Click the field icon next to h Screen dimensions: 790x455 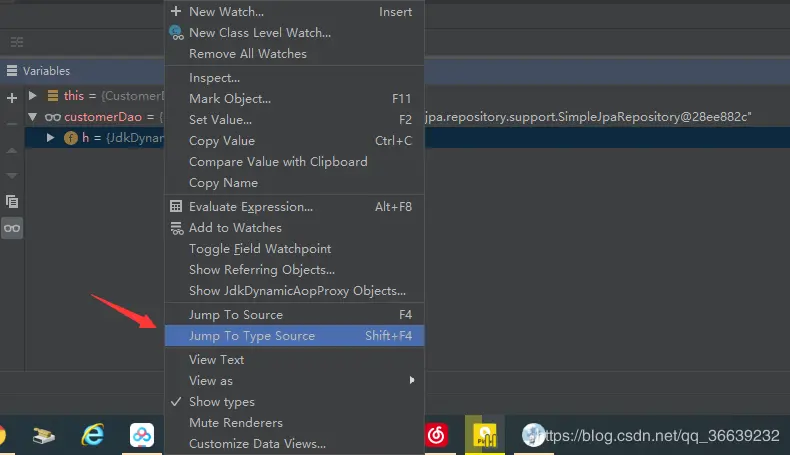click(x=71, y=138)
